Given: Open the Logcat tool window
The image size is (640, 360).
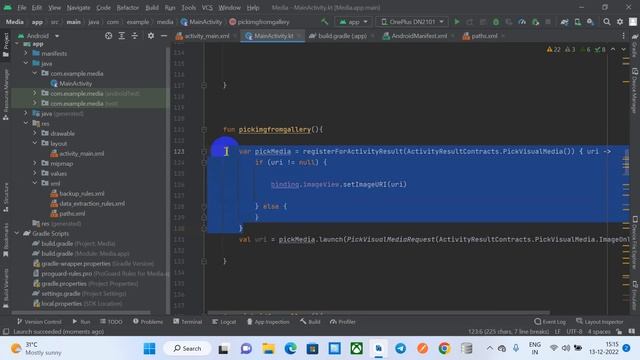Looking at the screenshot, I should (224, 322).
